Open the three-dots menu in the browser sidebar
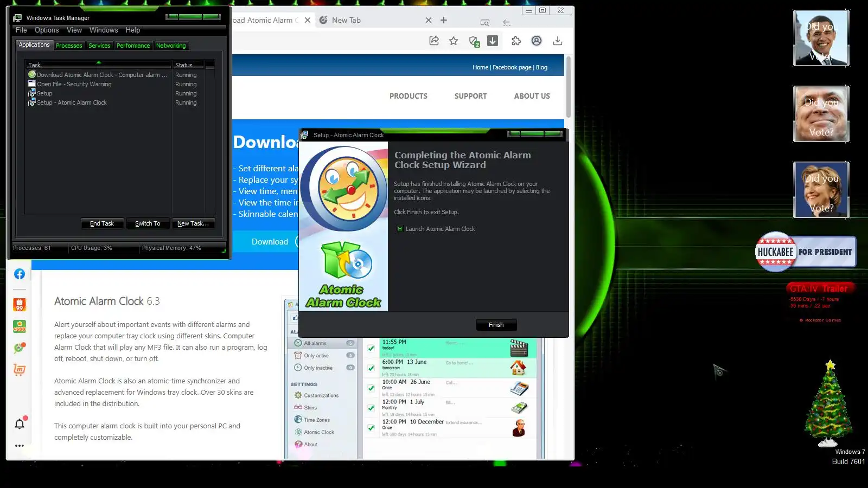Viewport: 868px width, 488px height. click(x=20, y=446)
